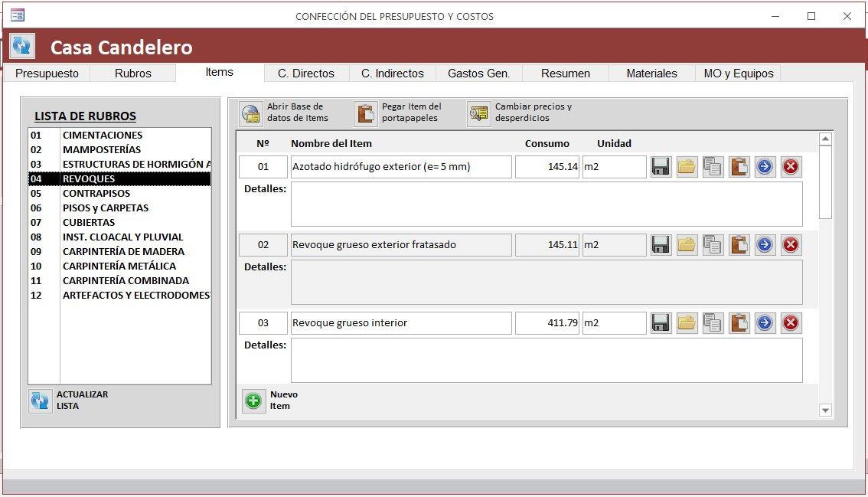Copy item 02 using the copy icon
The image size is (868, 497).
[713, 245]
